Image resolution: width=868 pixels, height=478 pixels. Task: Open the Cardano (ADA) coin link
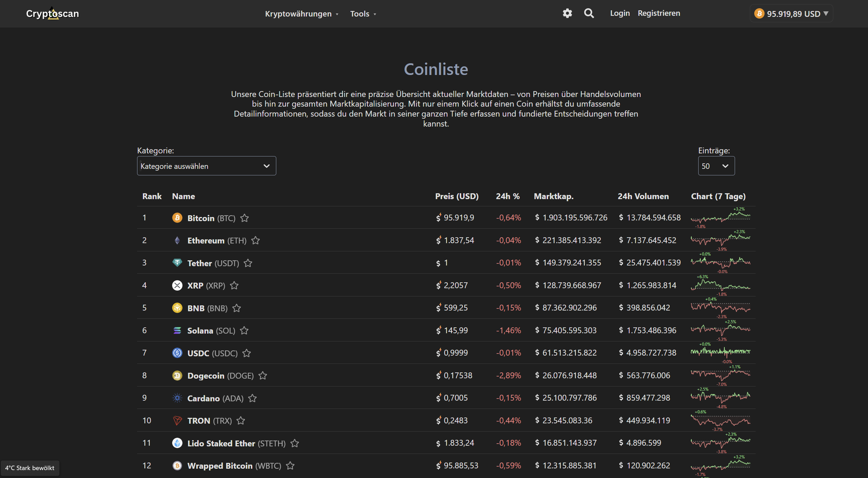(x=215, y=398)
